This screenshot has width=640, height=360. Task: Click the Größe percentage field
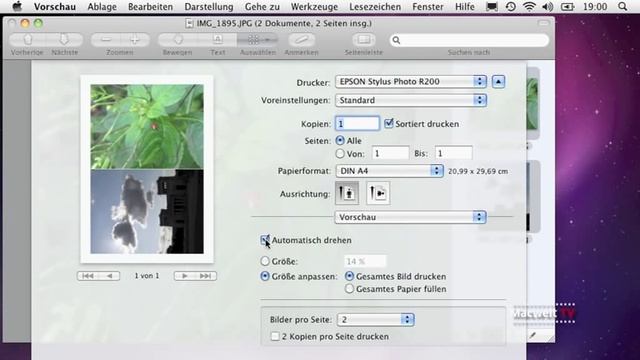click(364, 261)
